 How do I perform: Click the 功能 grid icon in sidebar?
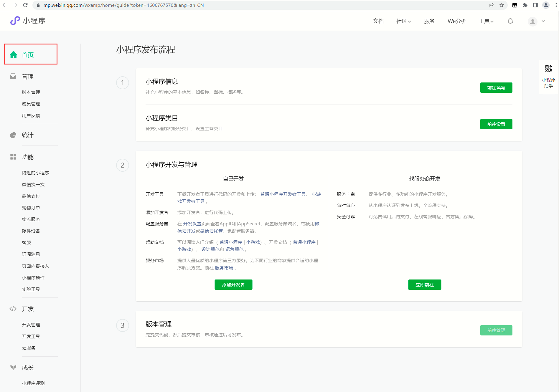pos(13,157)
